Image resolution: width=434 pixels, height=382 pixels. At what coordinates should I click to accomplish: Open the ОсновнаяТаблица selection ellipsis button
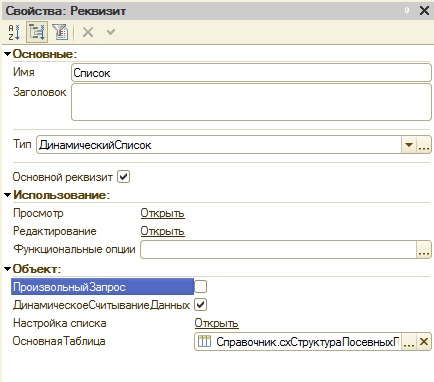pyautogui.click(x=409, y=342)
